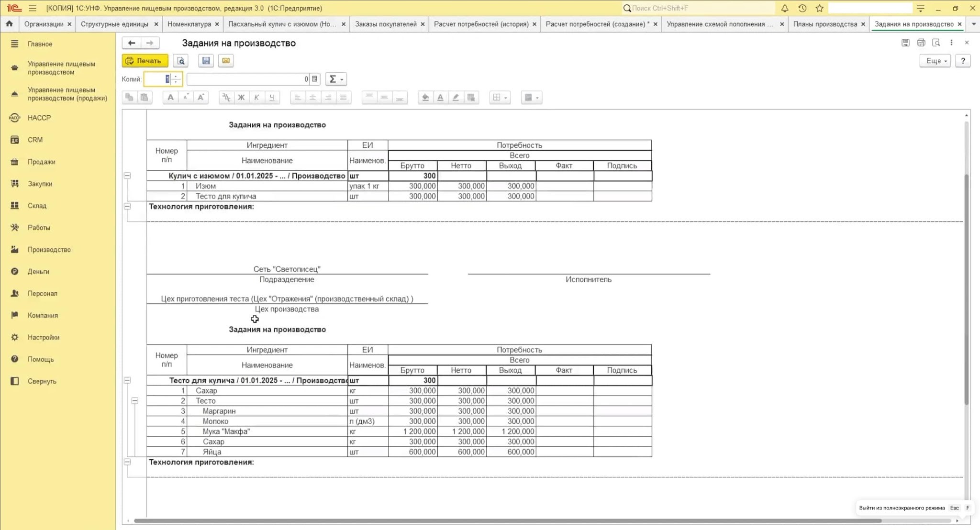Toggle underline formatting (Ч) in the toolbar

[272, 98]
